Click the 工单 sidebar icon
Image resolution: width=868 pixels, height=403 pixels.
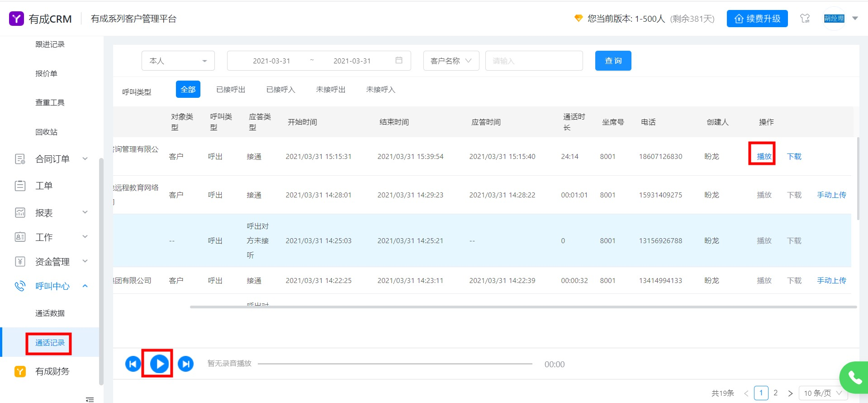(20, 186)
